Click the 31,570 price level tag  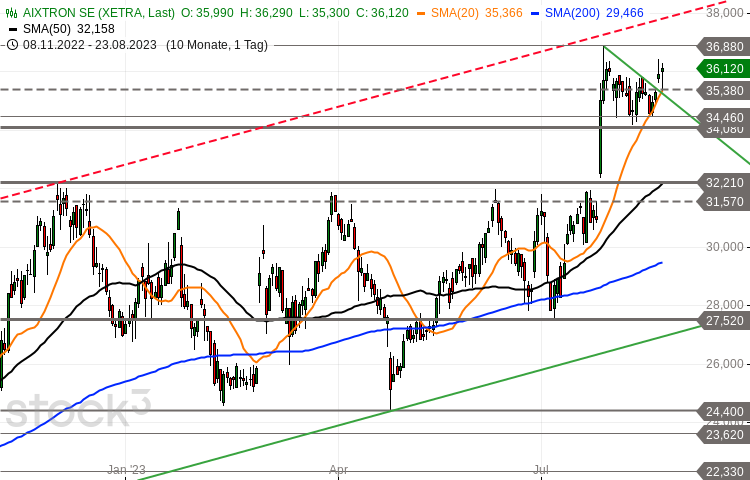[723, 202]
